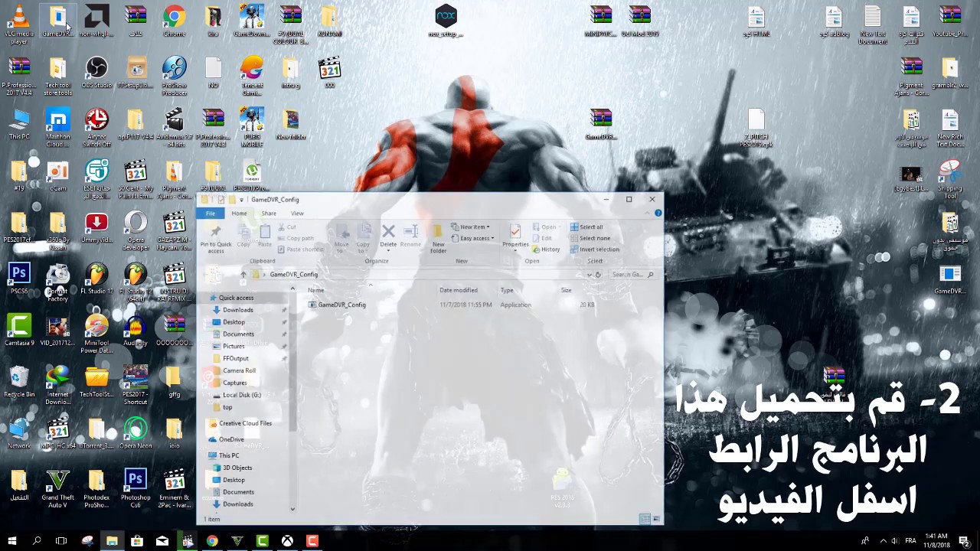Open Maxthon Cloud browser desktop icon
Viewport: 980px width, 551px height.
pyautogui.click(x=57, y=128)
